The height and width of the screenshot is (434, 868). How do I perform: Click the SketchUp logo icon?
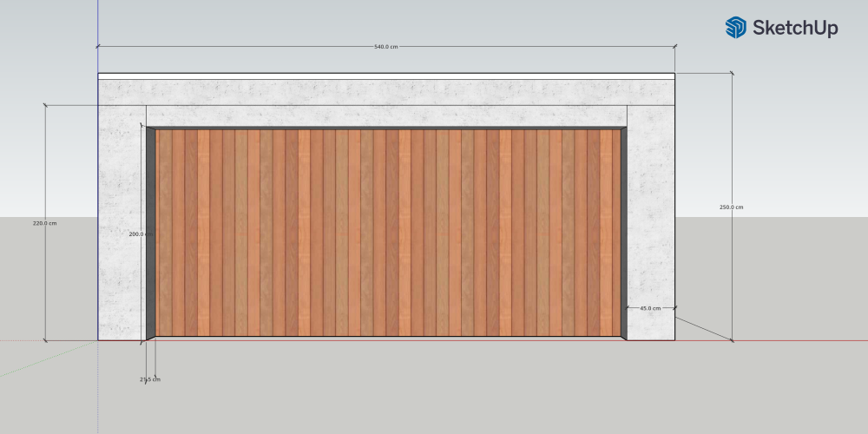(736, 27)
